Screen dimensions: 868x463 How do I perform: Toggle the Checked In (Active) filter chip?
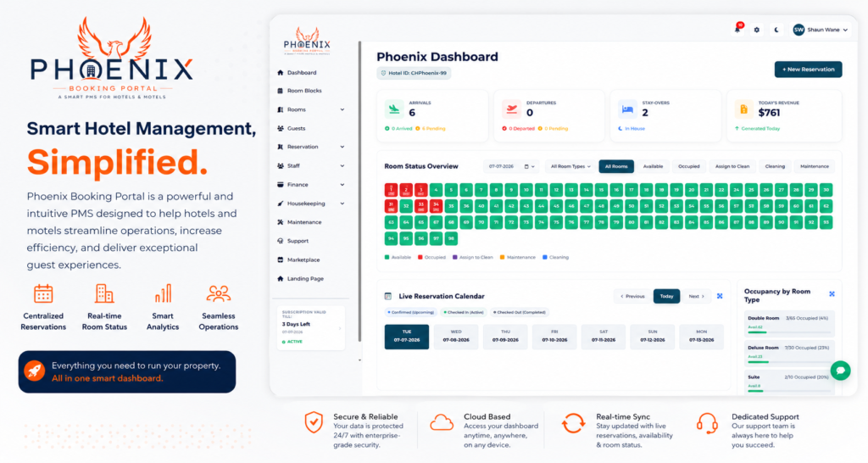[x=464, y=312]
